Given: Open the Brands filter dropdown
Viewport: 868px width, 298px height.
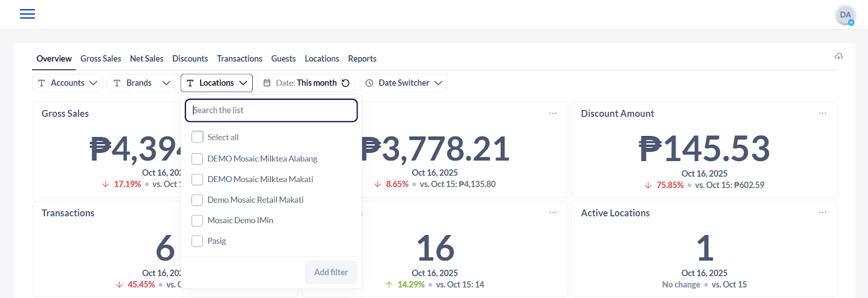Looking at the screenshot, I should (x=142, y=83).
